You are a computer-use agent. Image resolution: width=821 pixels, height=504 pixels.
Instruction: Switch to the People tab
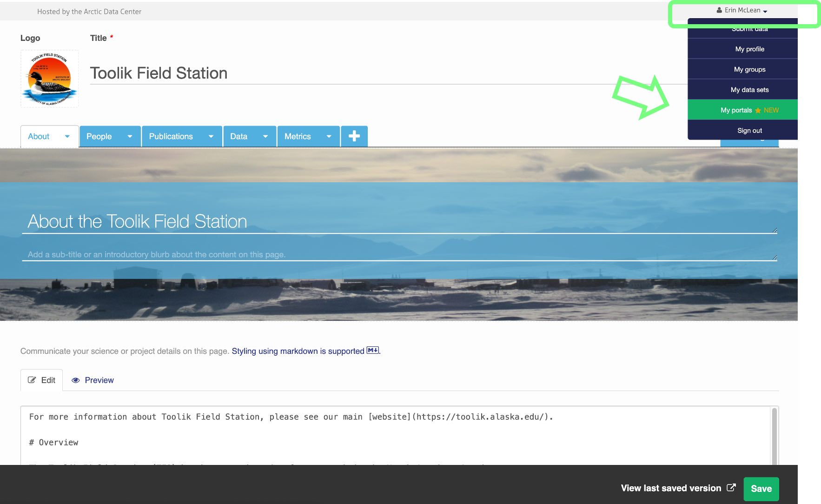click(x=99, y=136)
